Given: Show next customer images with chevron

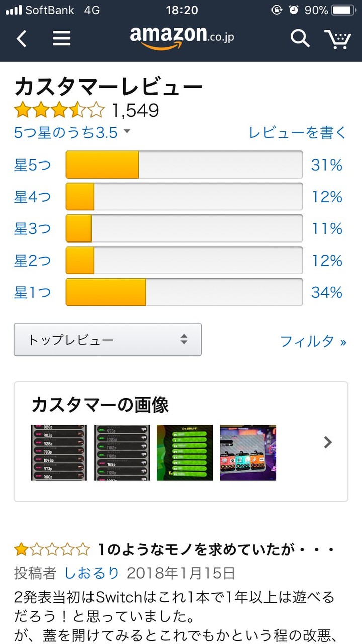Looking at the screenshot, I should click(x=328, y=442).
